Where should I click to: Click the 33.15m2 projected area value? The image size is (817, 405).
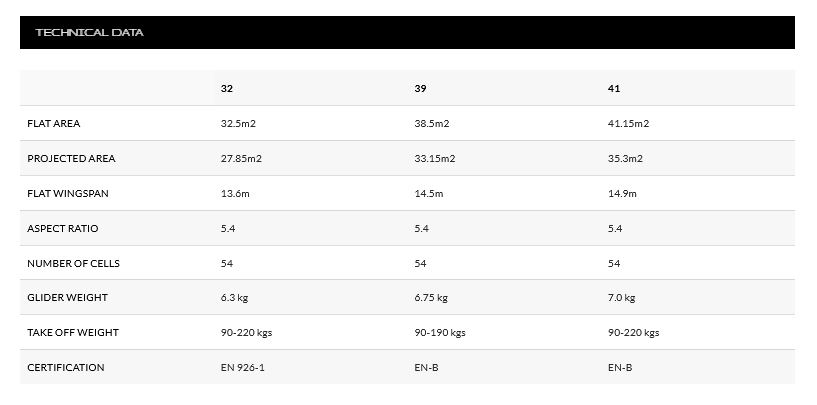pyautogui.click(x=435, y=158)
